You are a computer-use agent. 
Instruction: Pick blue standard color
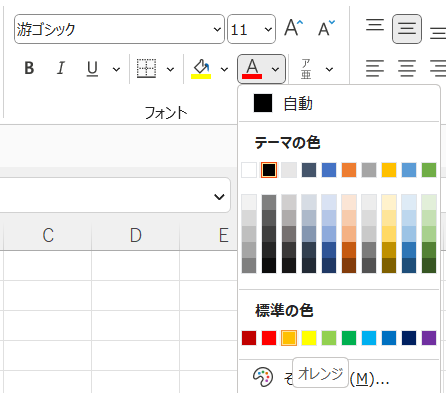(389, 338)
